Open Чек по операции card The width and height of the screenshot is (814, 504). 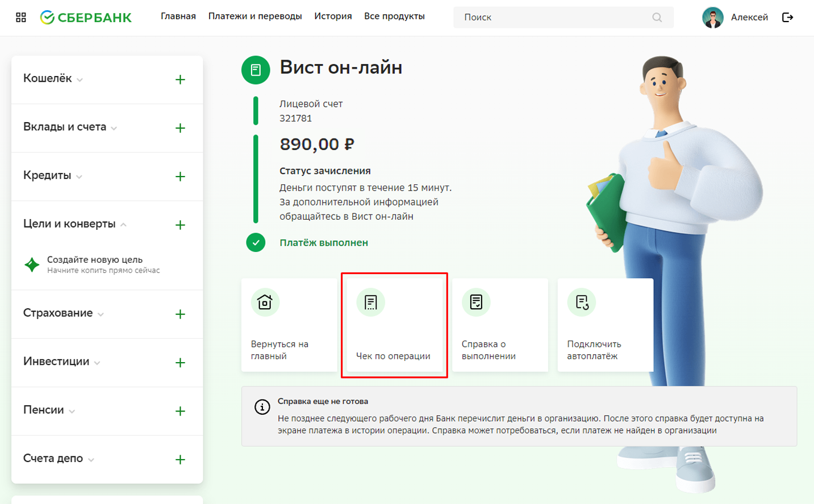(x=394, y=325)
